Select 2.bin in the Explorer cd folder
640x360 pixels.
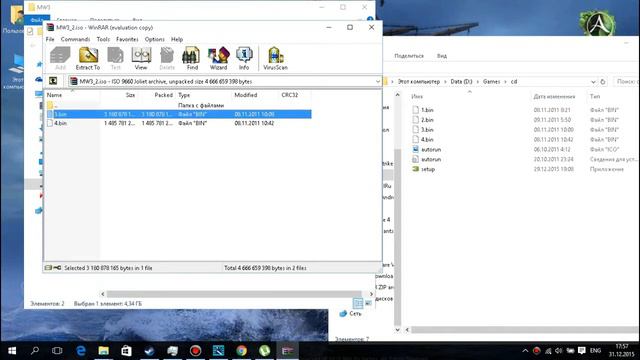tap(427, 120)
